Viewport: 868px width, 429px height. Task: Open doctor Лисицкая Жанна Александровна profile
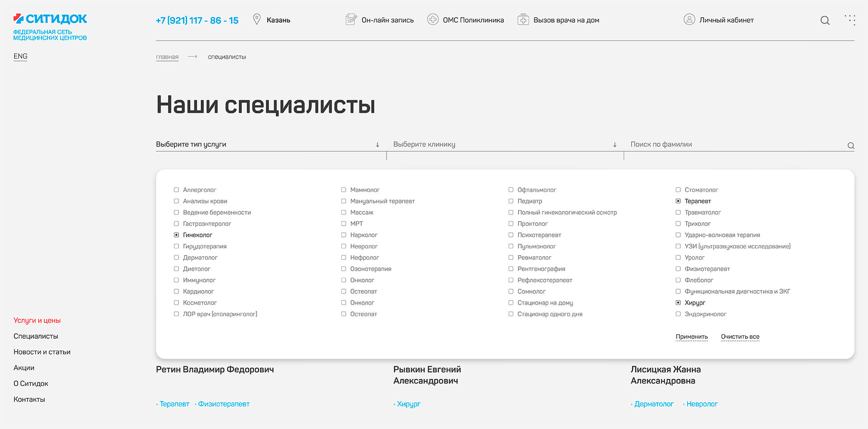666,375
